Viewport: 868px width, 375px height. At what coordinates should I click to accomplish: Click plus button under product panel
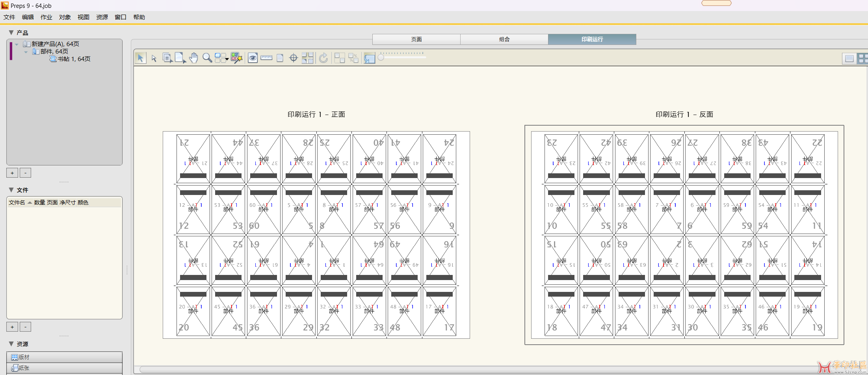(12, 173)
